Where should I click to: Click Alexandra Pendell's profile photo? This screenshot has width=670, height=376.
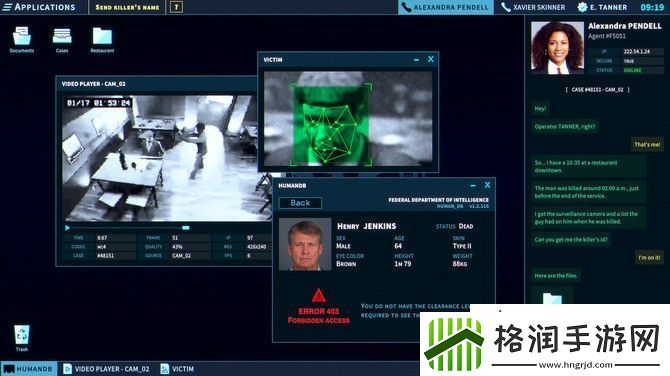click(557, 48)
